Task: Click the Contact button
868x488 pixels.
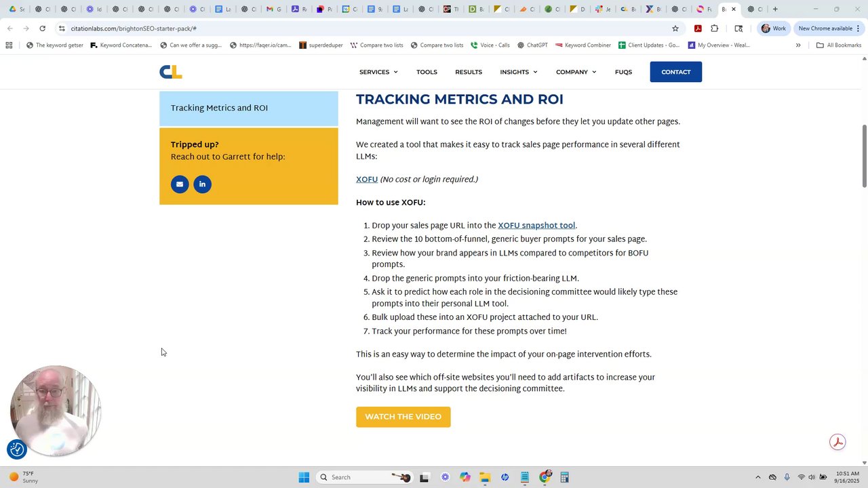Action: pyautogui.click(x=676, y=72)
